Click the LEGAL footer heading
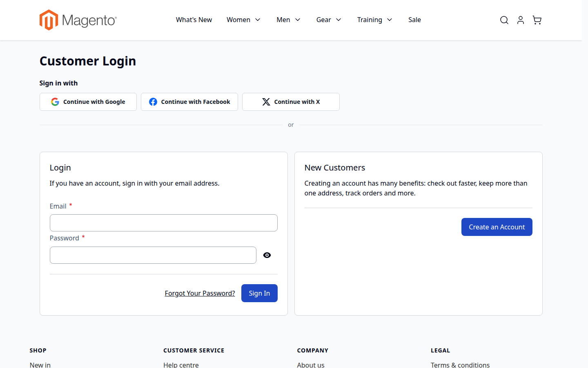588x368 pixels. [440, 350]
